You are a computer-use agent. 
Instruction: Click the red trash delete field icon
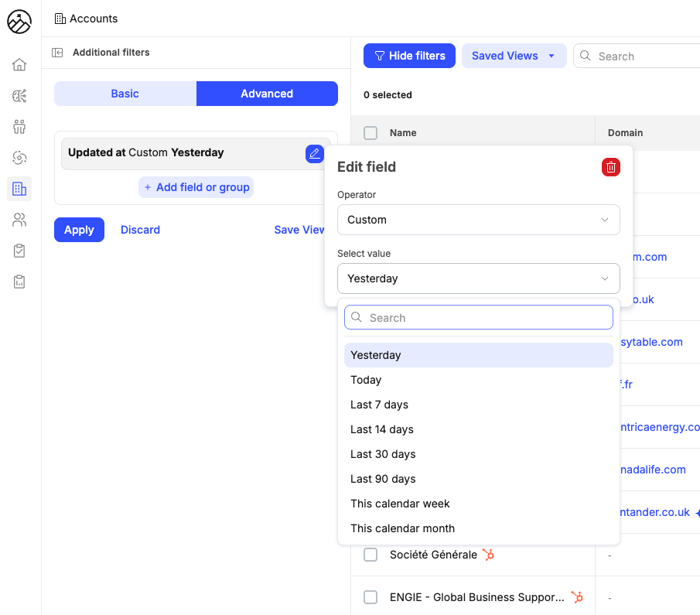point(610,167)
